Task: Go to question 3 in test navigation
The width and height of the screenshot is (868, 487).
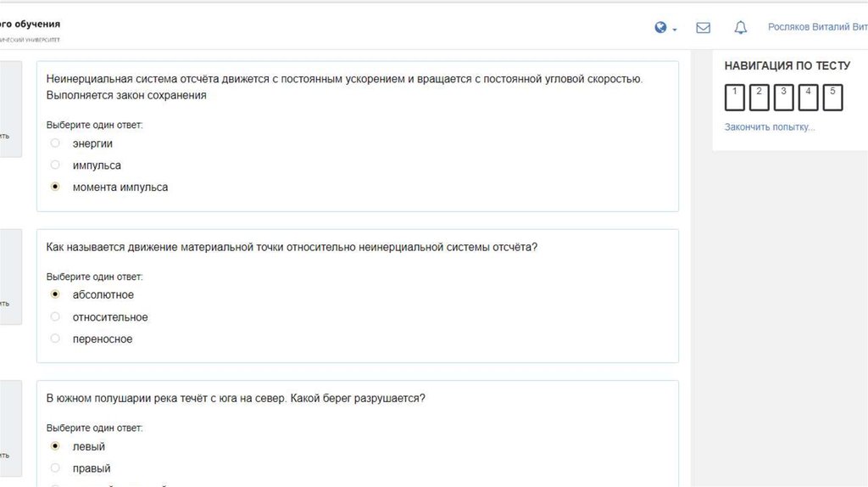Action: point(783,98)
